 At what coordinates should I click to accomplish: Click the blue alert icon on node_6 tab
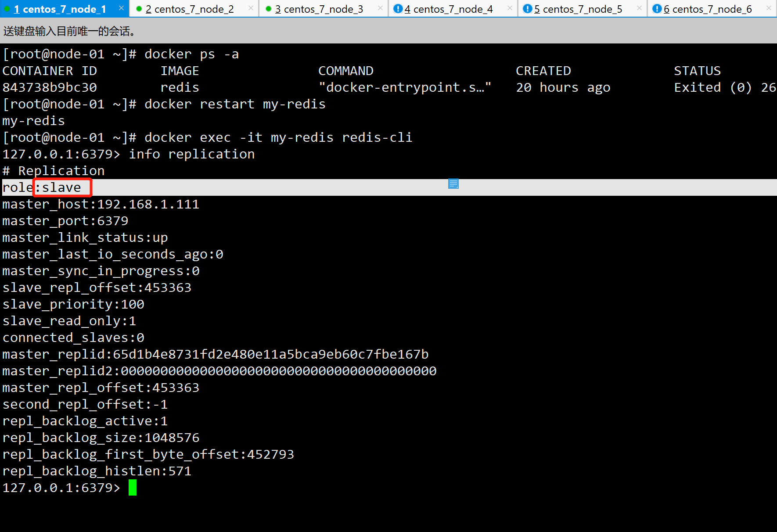pos(657,8)
